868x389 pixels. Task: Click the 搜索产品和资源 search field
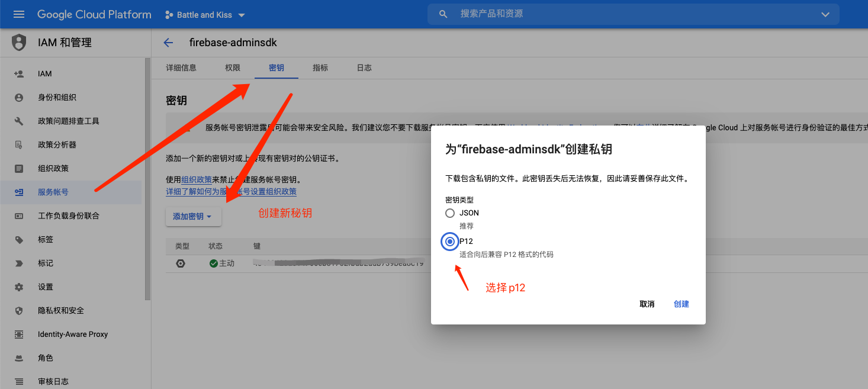634,14
